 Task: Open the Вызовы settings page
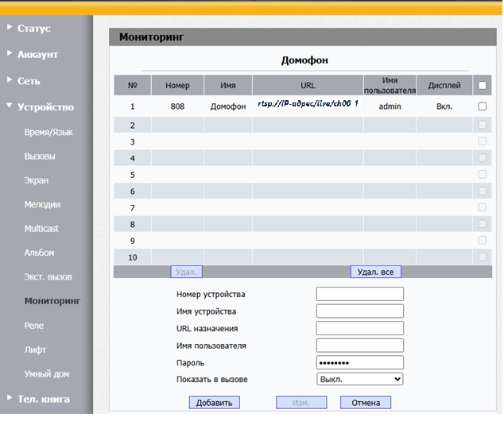click(40, 156)
